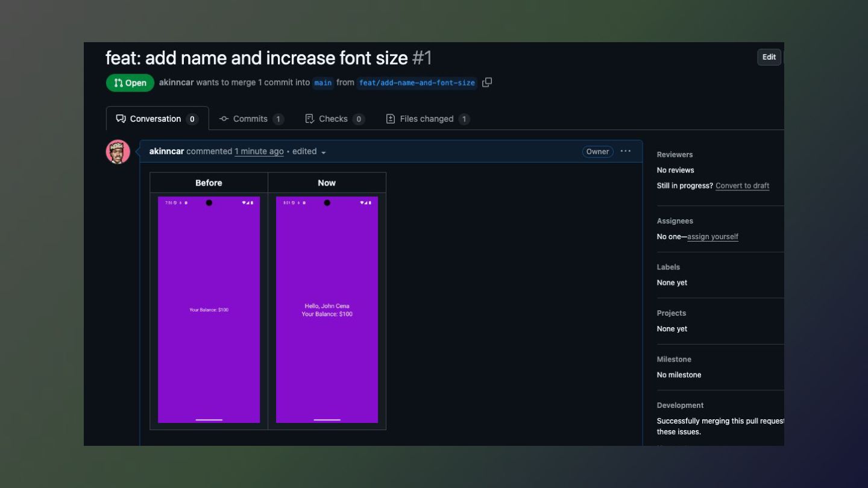Switch to the Conversation tab

(157, 119)
